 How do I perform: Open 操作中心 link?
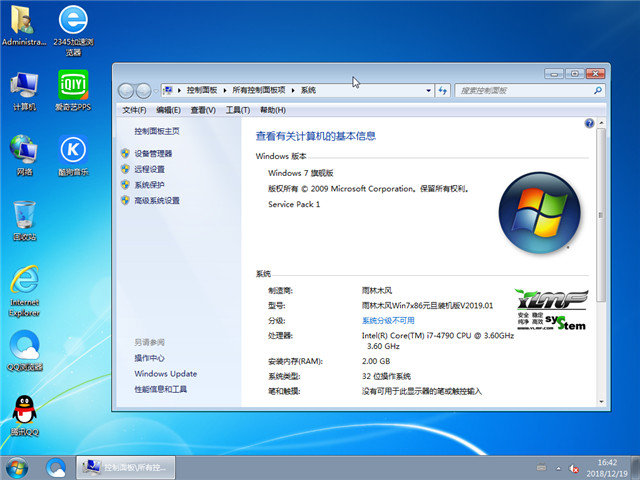click(x=149, y=358)
